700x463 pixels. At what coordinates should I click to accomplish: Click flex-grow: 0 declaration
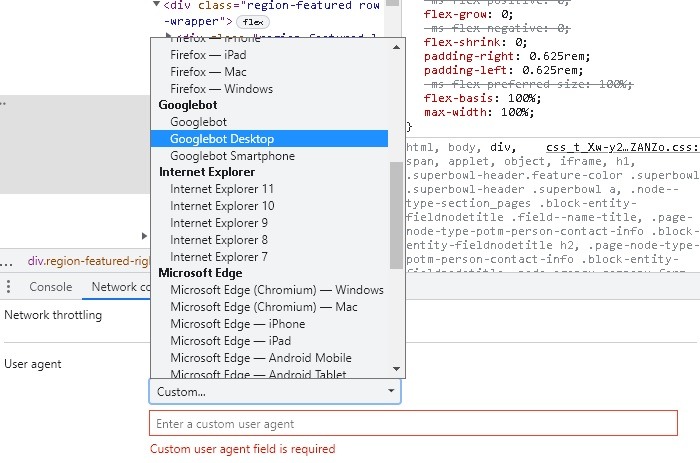tap(468, 14)
